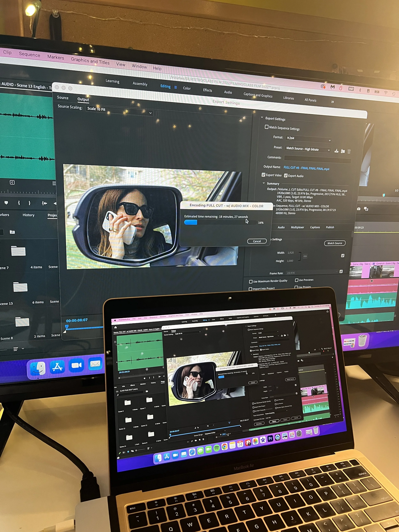Screen dimensions: 399x532
Task: Click the delete preset trash icon on the monitor
Action: pyautogui.click(x=349, y=151)
